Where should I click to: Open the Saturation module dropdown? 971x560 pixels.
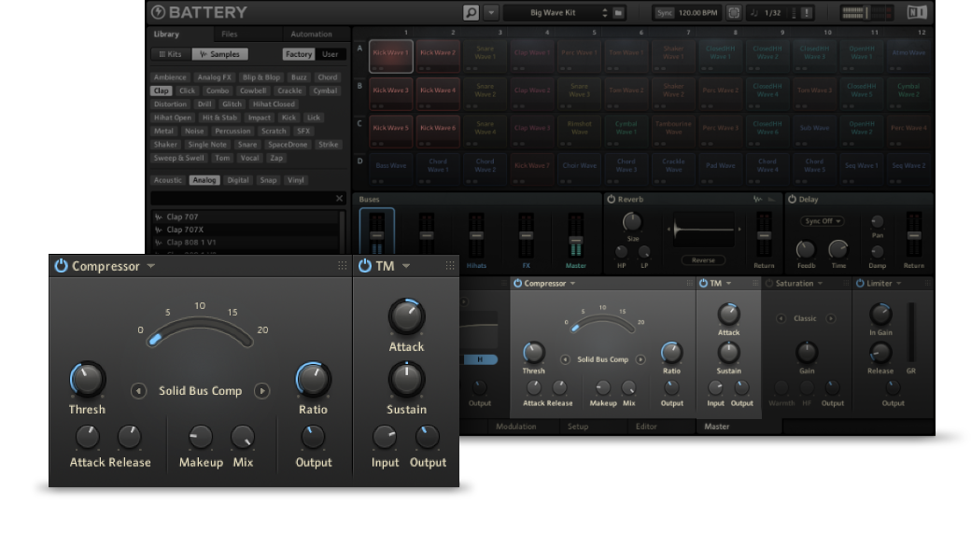point(820,284)
